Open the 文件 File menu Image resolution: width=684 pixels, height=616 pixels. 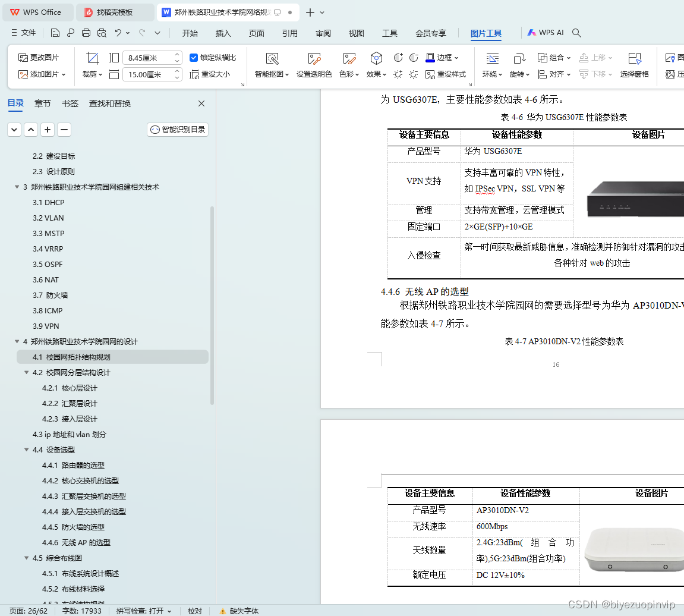point(24,33)
